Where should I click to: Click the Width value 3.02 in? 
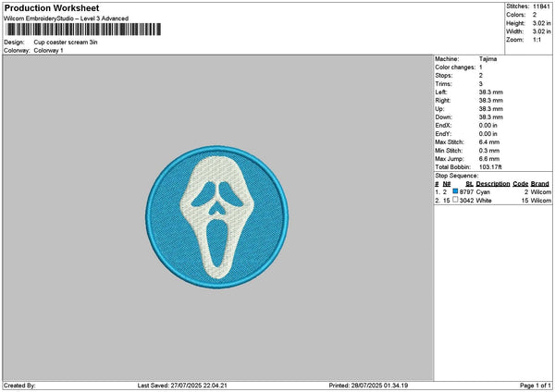click(x=541, y=31)
